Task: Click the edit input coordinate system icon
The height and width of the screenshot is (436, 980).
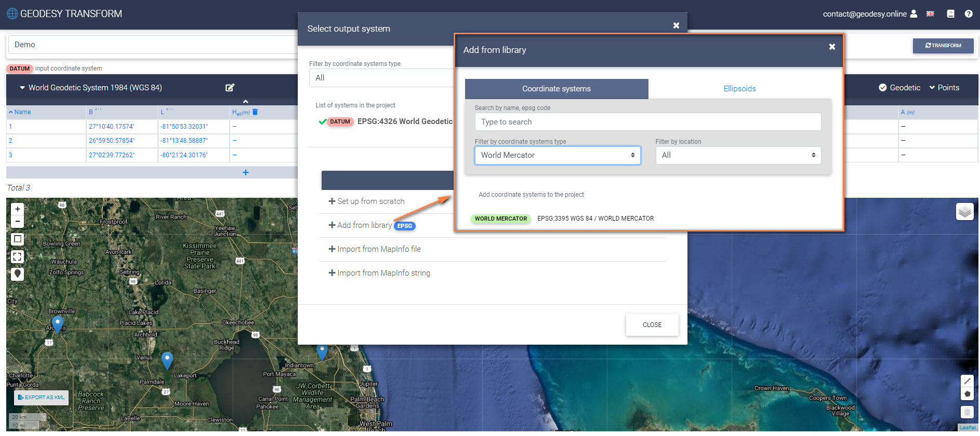Action: [230, 88]
